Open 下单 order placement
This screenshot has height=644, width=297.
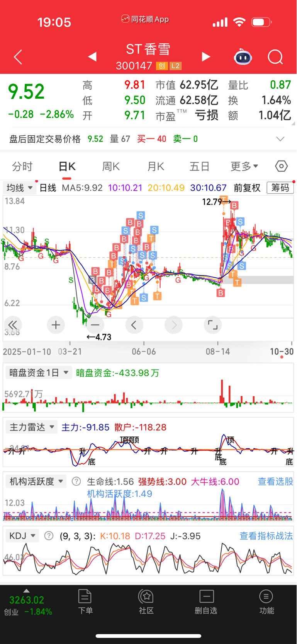[x=85, y=602]
